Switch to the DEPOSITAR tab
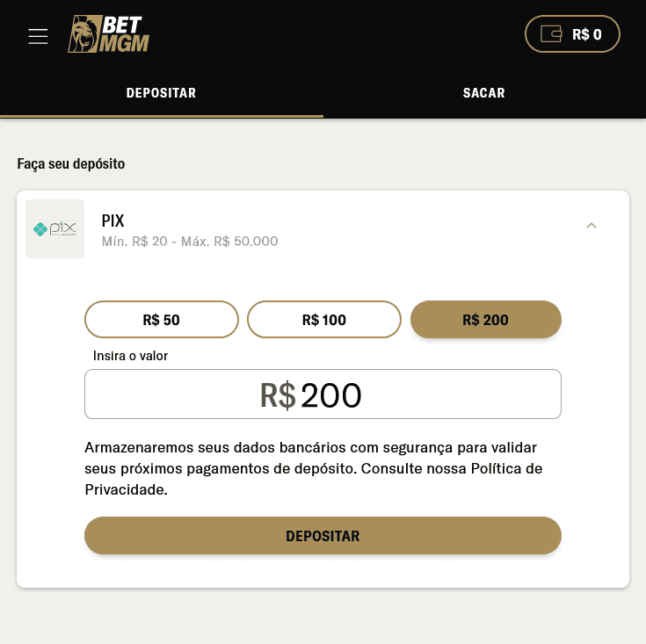This screenshot has width=646, height=644. click(x=162, y=93)
